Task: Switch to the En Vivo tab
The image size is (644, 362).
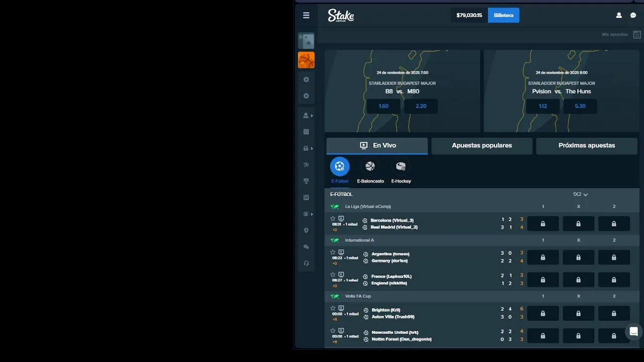Action: click(x=377, y=146)
